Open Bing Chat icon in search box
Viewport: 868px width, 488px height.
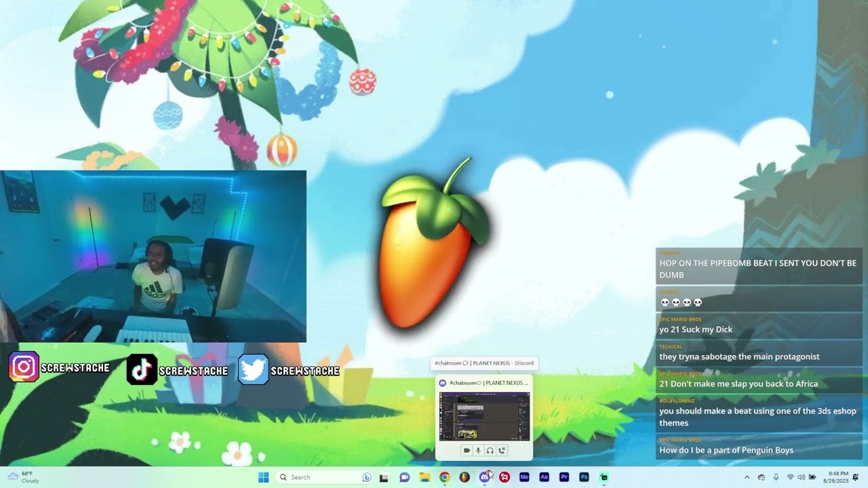click(x=366, y=477)
